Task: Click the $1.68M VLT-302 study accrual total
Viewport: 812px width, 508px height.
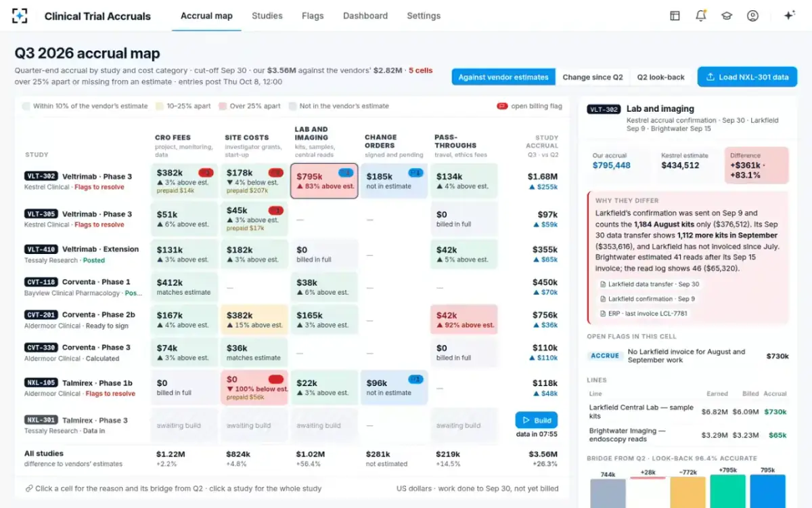Action: 543,176
